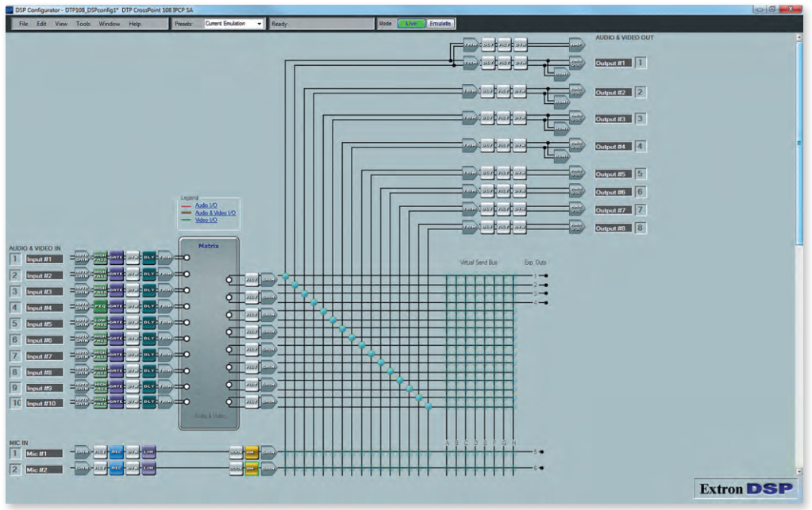The width and height of the screenshot is (812, 510).
Task: Select the Output #1 name field
Action: (611, 63)
